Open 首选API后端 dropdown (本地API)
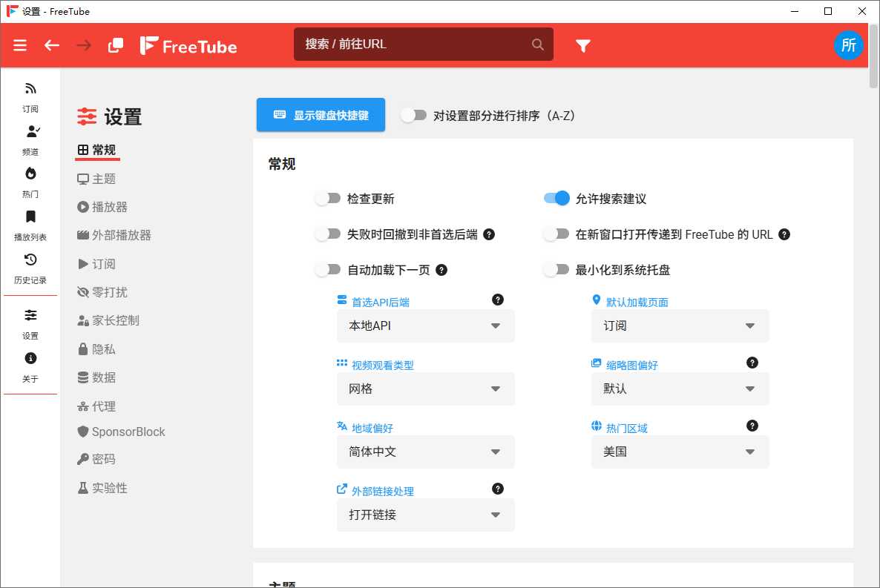 tap(425, 326)
